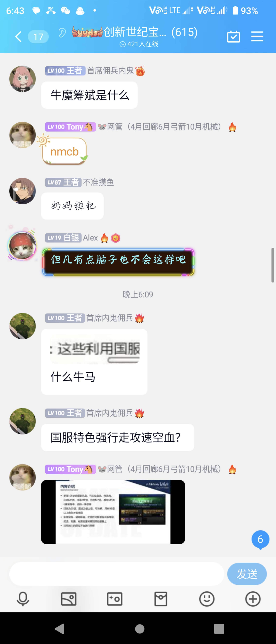The image size is (276, 644).
Task: Open the shared update screenshot image
Action: 113,512
